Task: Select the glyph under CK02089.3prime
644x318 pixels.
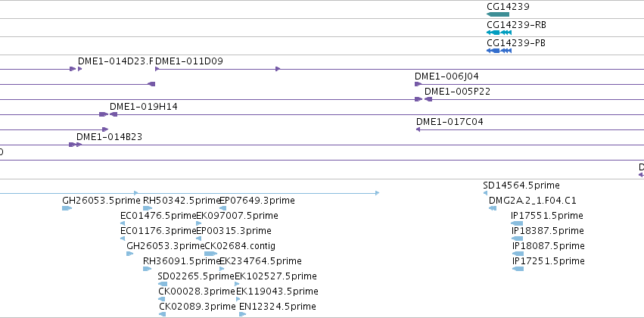Action: (x=163, y=314)
